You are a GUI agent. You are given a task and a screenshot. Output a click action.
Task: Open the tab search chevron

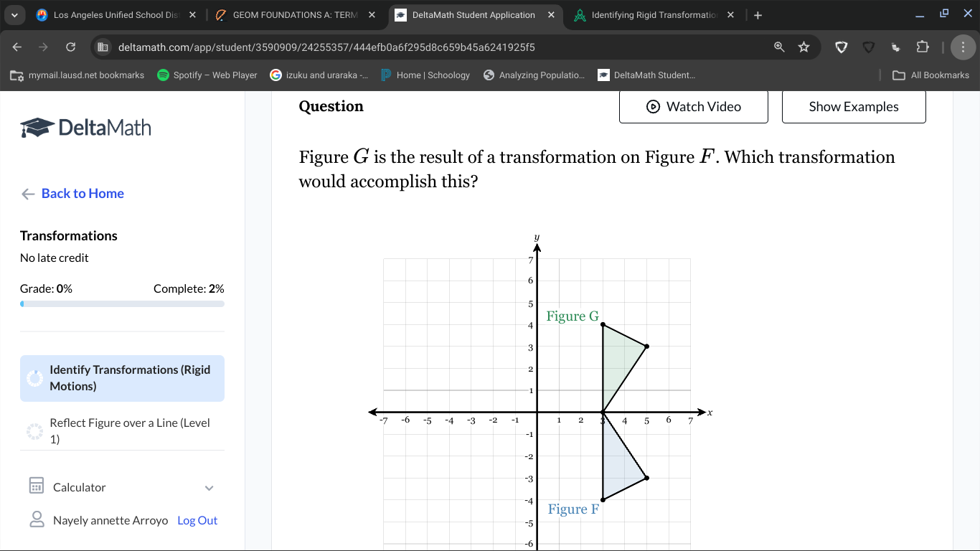(x=14, y=15)
